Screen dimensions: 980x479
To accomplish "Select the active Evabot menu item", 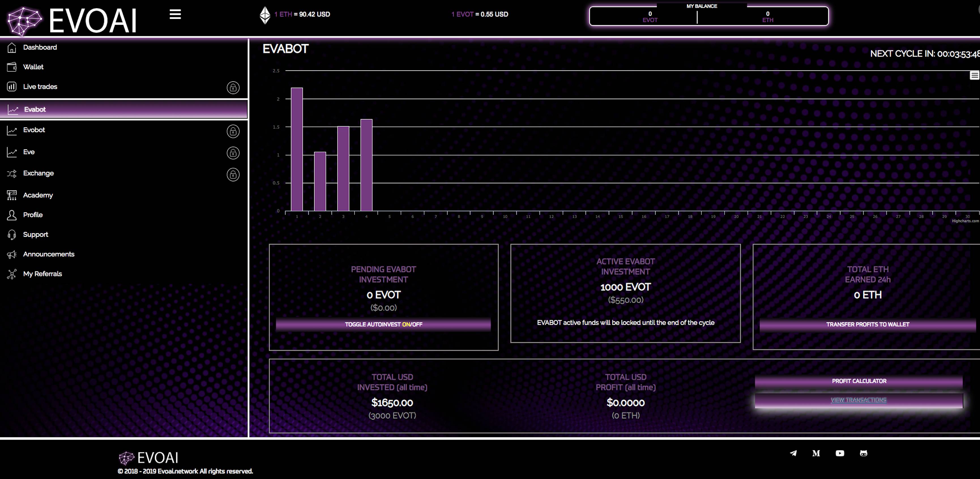I will [124, 110].
